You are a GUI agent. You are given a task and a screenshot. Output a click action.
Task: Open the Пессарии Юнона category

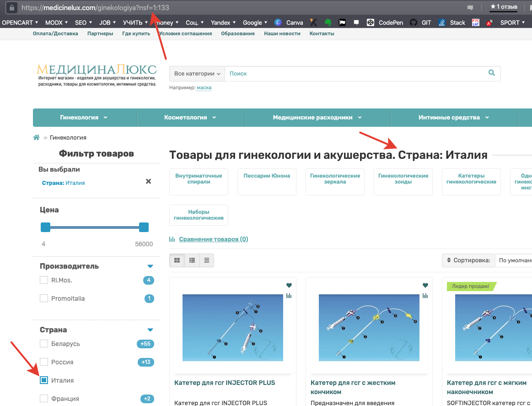[267, 182]
